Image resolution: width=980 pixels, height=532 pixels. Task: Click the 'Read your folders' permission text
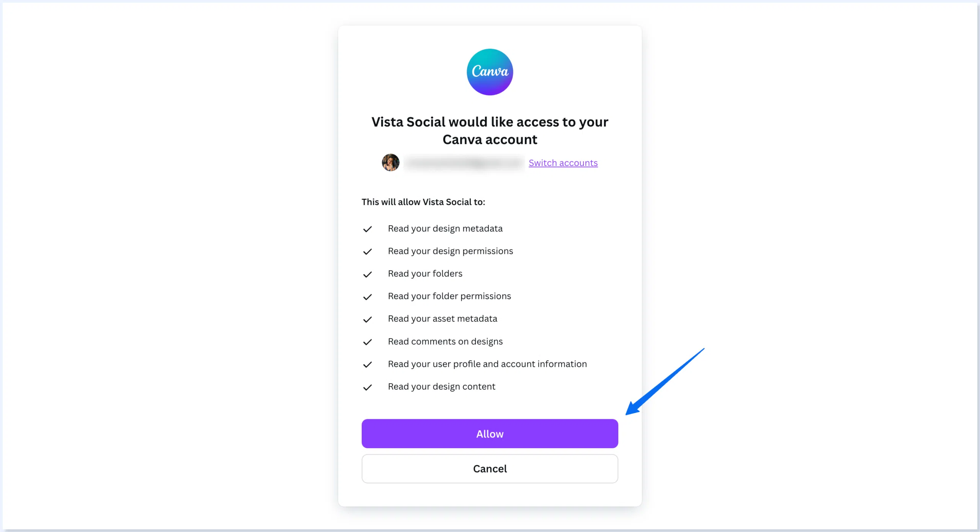tap(425, 273)
